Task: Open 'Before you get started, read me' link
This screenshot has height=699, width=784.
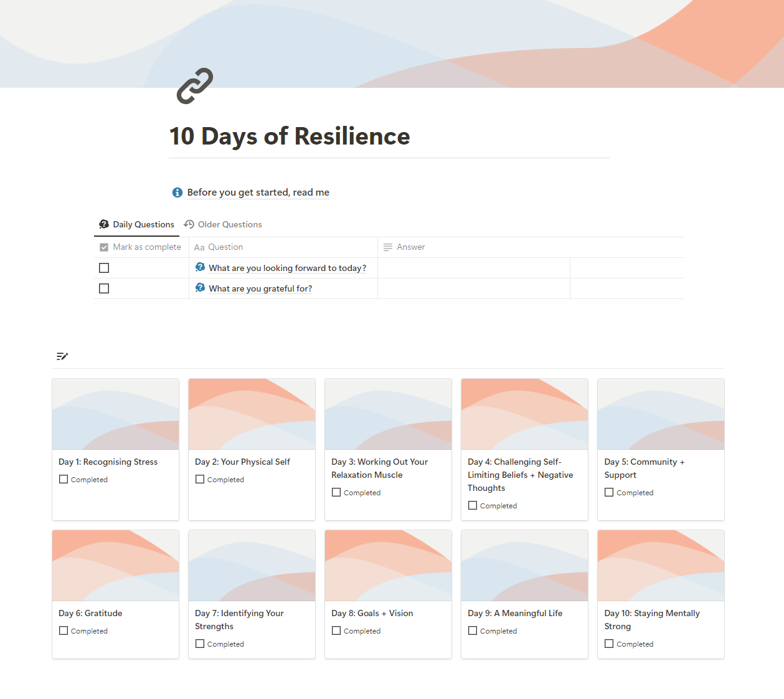Action: (x=258, y=193)
